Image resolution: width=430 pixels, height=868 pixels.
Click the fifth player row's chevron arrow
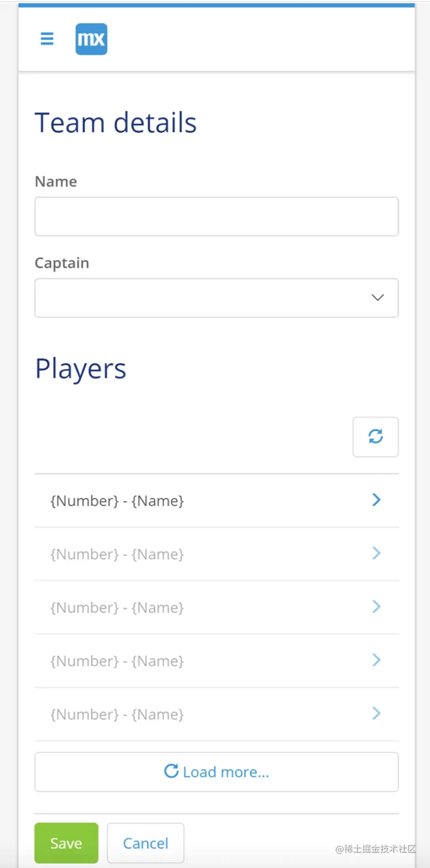click(x=376, y=713)
